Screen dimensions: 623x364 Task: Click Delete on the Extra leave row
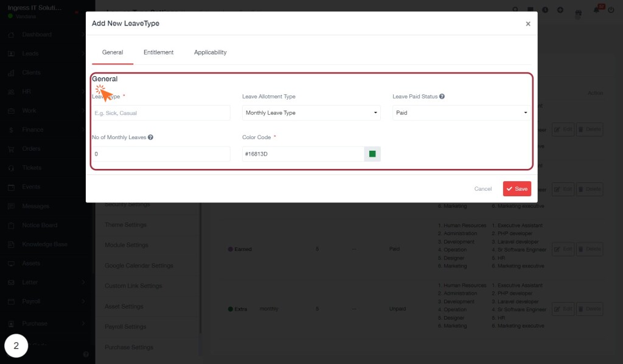590,309
